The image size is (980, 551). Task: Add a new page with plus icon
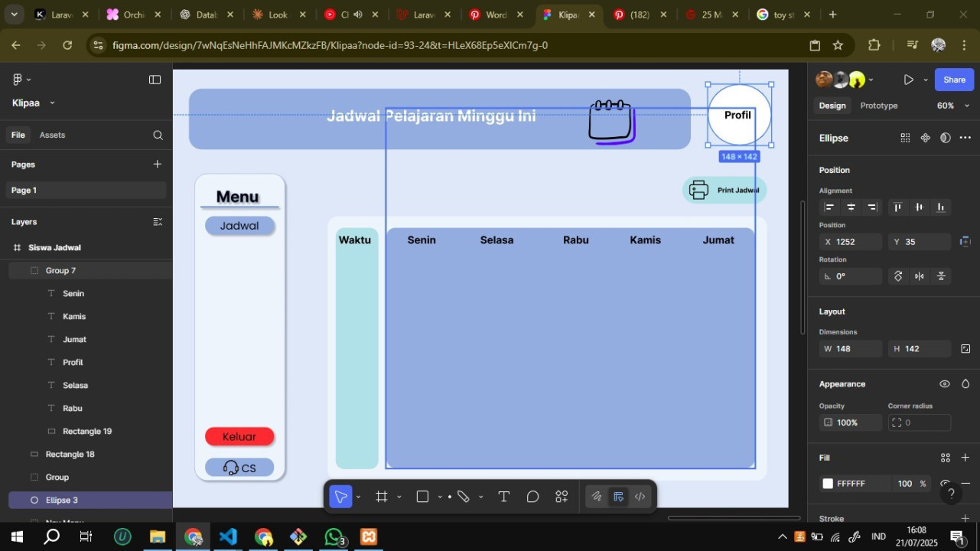pos(157,164)
